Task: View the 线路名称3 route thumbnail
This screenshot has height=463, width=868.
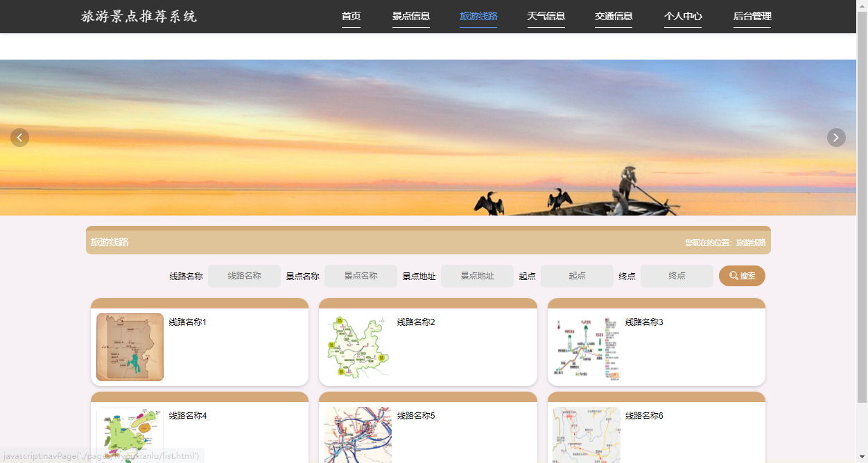Action: [587, 347]
